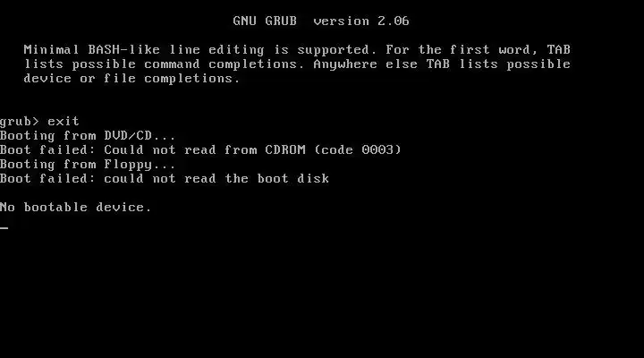This screenshot has width=644, height=358.
Task: Click the device or file completions. line
Action: tap(131, 78)
